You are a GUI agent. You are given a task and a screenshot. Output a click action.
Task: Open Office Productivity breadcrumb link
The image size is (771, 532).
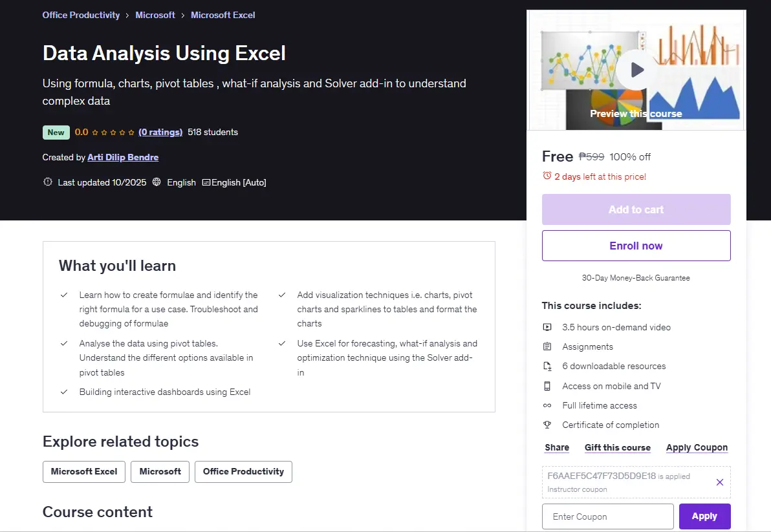[x=81, y=16]
